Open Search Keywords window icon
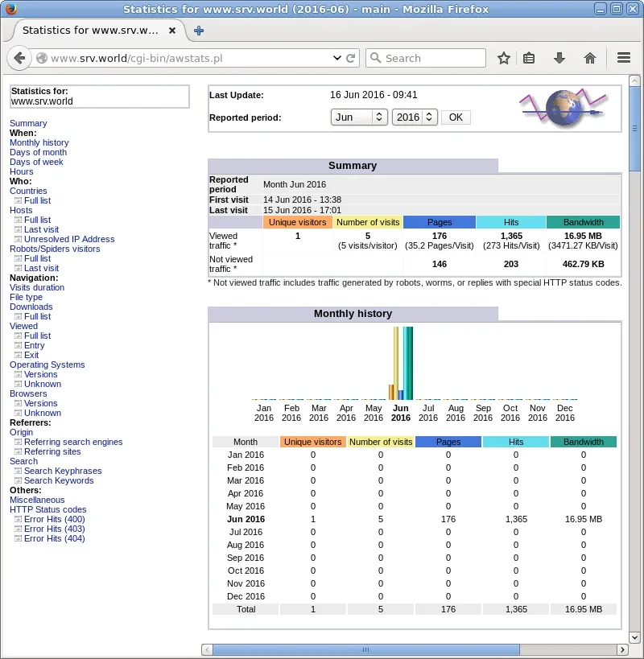The width and height of the screenshot is (644, 659). pyautogui.click(x=18, y=481)
